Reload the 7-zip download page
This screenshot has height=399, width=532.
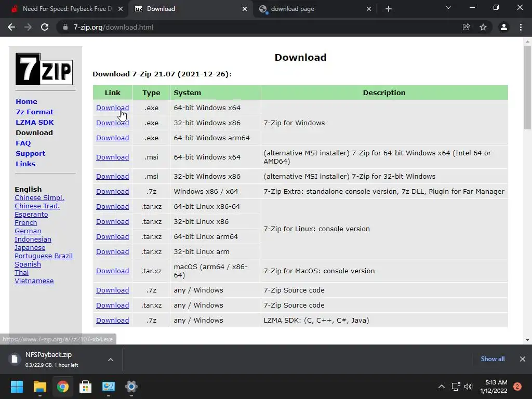tap(45, 27)
